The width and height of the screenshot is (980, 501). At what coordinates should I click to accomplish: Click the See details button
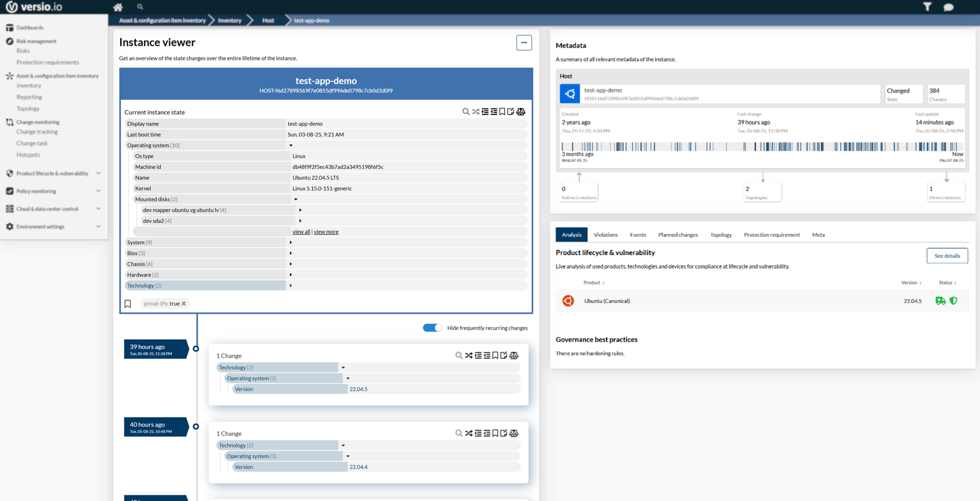[x=947, y=256]
